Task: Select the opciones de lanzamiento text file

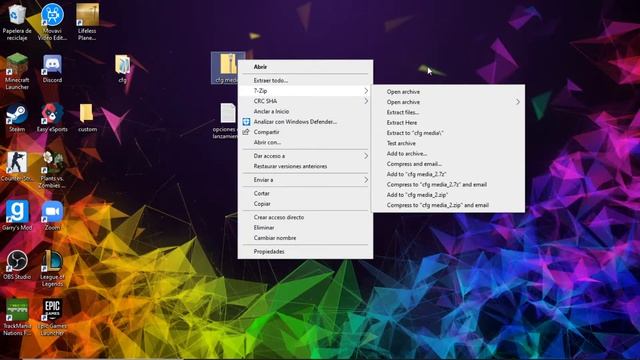Action: [x=226, y=121]
